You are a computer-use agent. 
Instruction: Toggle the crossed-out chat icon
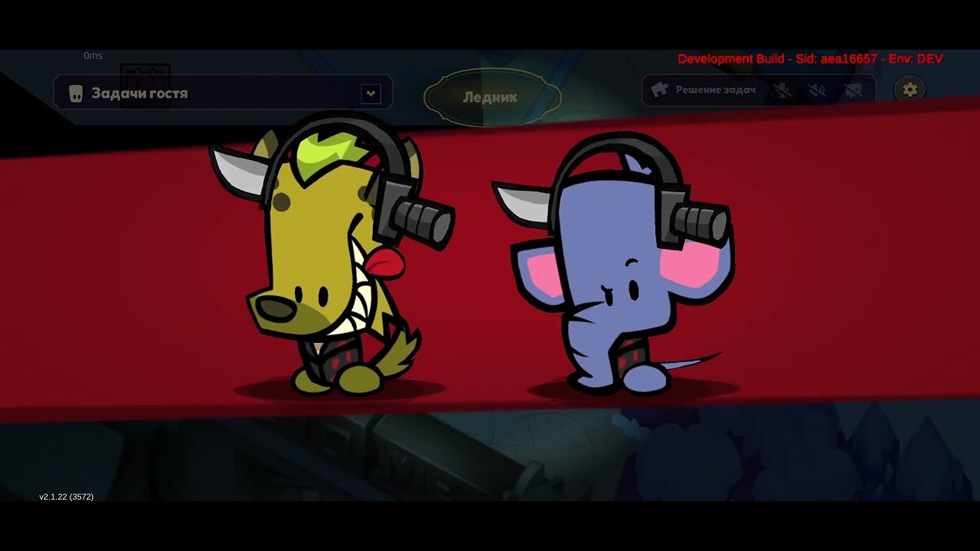point(853,90)
